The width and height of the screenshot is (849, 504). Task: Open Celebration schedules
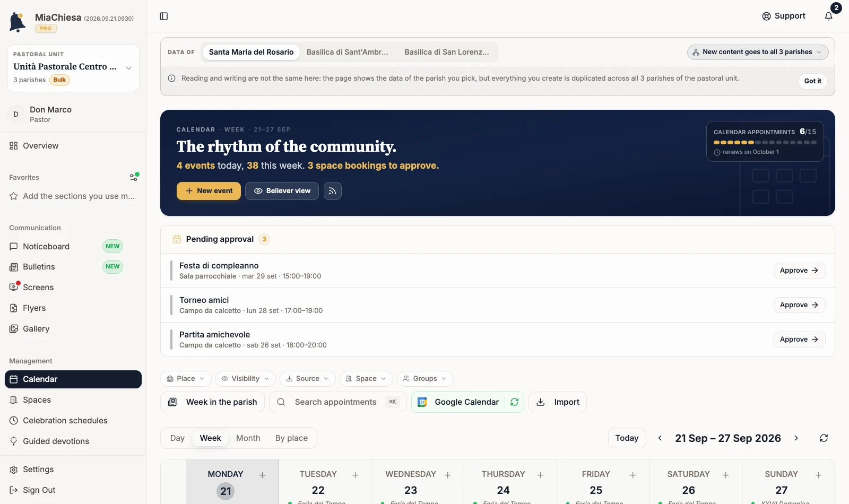(x=73, y=421)
